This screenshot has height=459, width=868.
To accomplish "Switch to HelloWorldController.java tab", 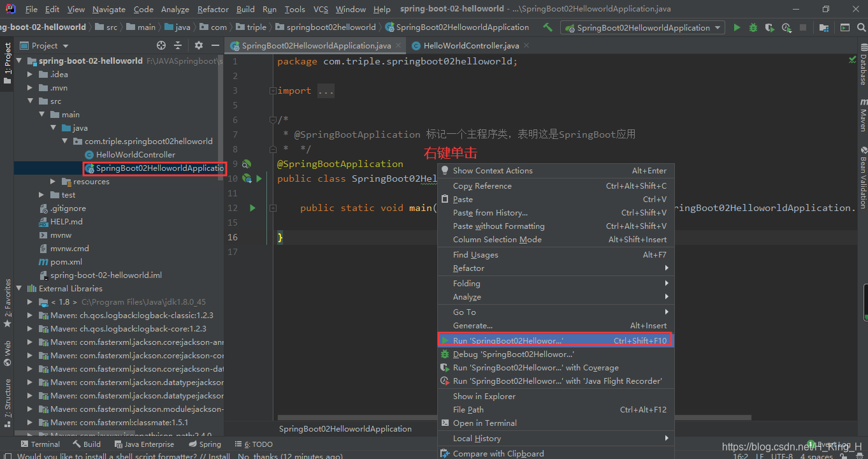I will tap(471, 45).
